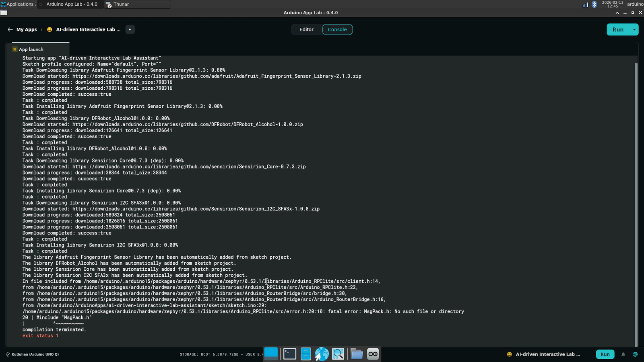Image resolution: width=644 pixels, height=362 pixels.
Task: Click the emoji icon in the bottom status bar
Action: point(509,354)
